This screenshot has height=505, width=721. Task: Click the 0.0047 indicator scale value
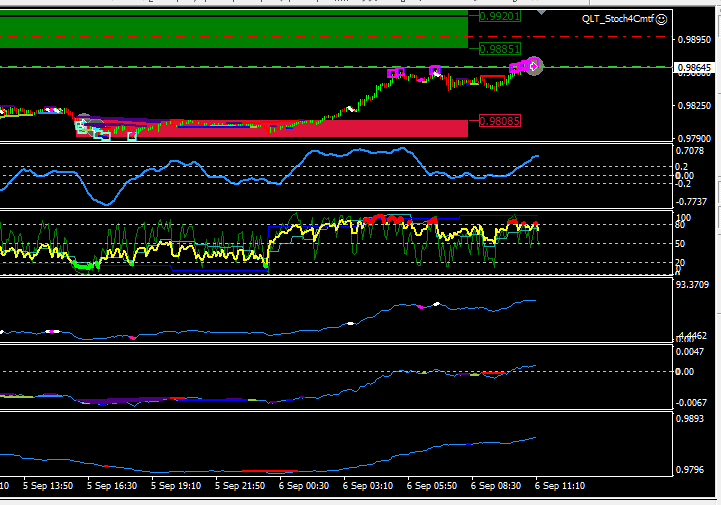[690, 352]
